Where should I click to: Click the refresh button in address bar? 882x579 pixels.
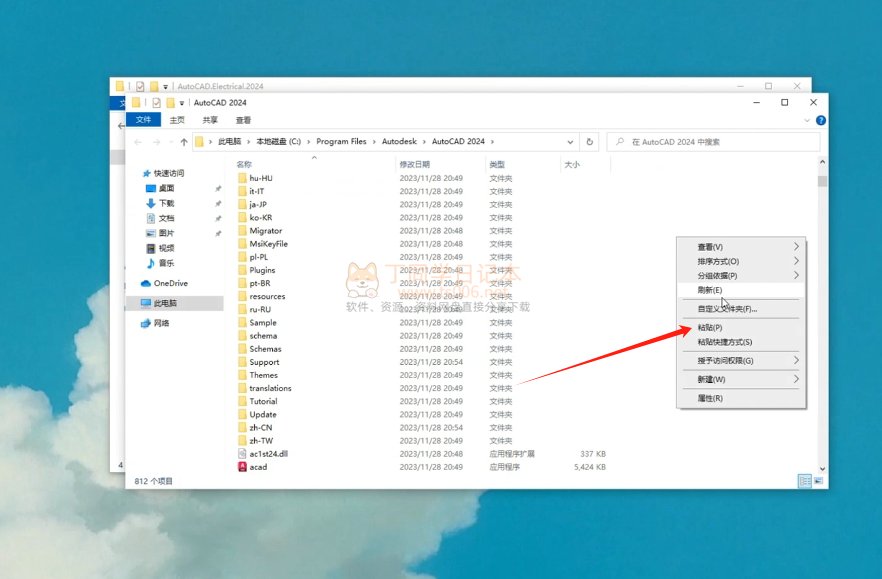tap(590, 142)
